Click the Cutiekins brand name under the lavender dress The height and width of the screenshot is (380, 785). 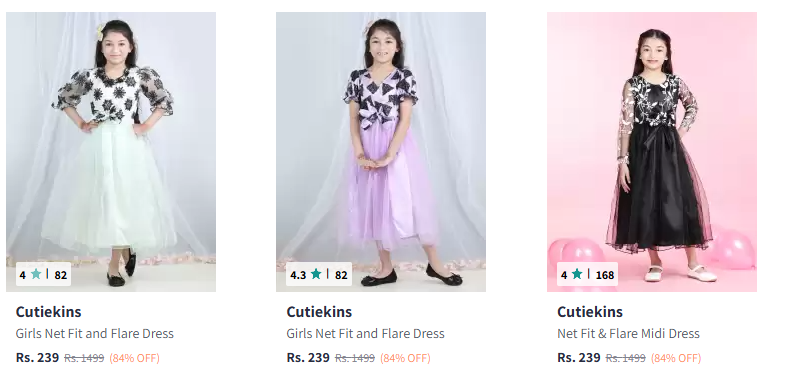(319, 312)
